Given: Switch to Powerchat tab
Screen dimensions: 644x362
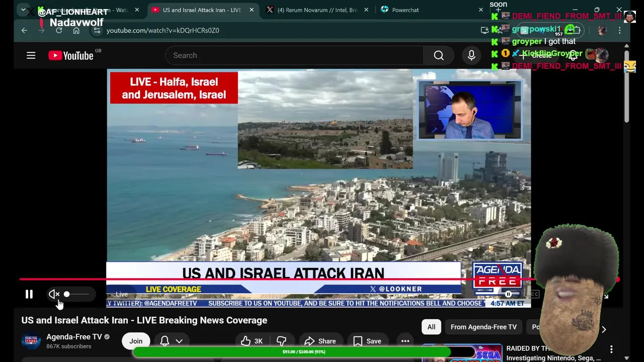Looking at the screenshot, I should [405, 10].
